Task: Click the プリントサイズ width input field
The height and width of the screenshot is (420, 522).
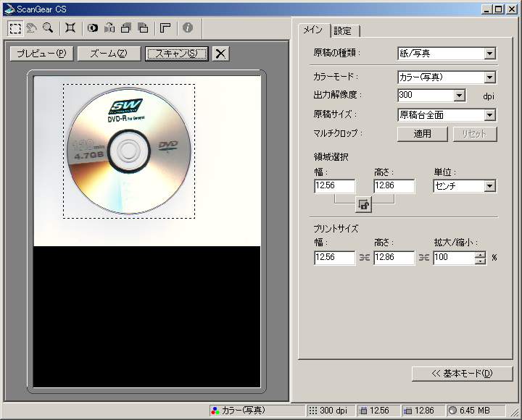Action: point(334,258)
